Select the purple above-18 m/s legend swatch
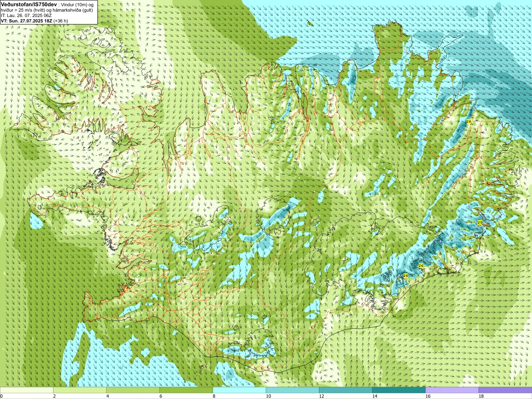Screen dimensions: 532x399 click(505, 390)
